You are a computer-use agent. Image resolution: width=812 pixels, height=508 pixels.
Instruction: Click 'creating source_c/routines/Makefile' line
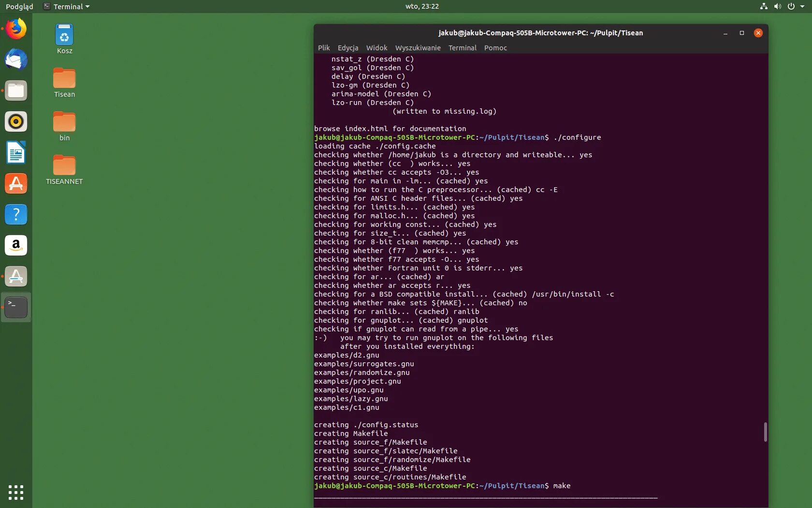click(390, 477)
